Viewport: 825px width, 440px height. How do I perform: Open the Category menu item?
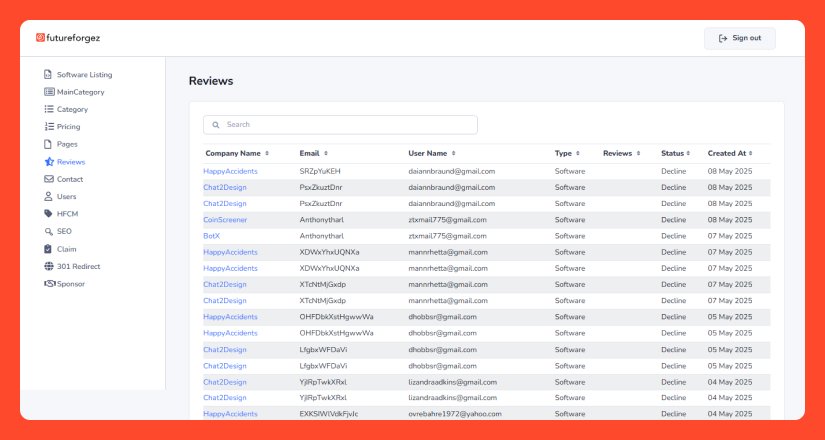pyautogui.click(x=72, y=110)
